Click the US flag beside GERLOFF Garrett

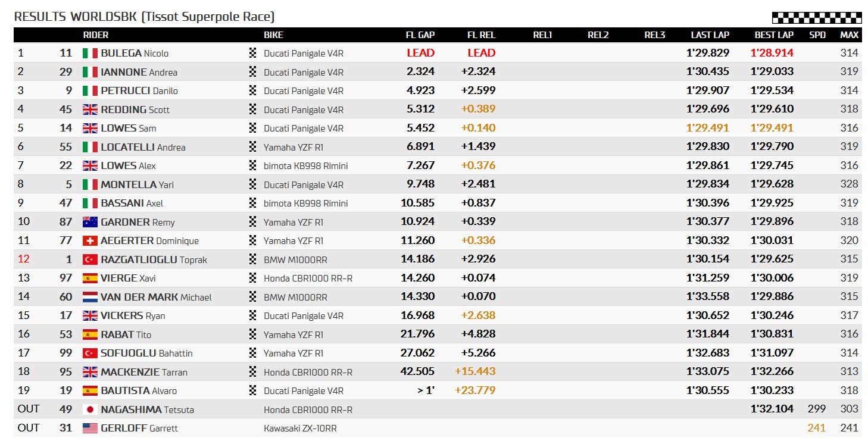tap(89, 428)
